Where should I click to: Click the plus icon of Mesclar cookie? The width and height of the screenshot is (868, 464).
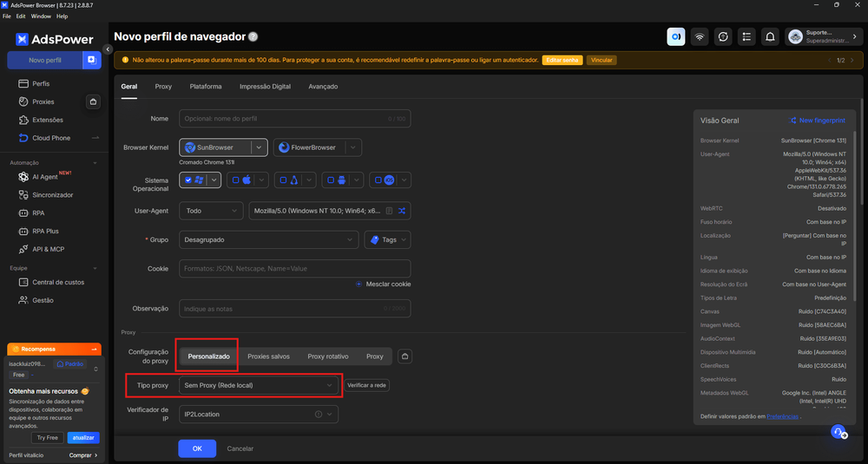tap(358, 284)
